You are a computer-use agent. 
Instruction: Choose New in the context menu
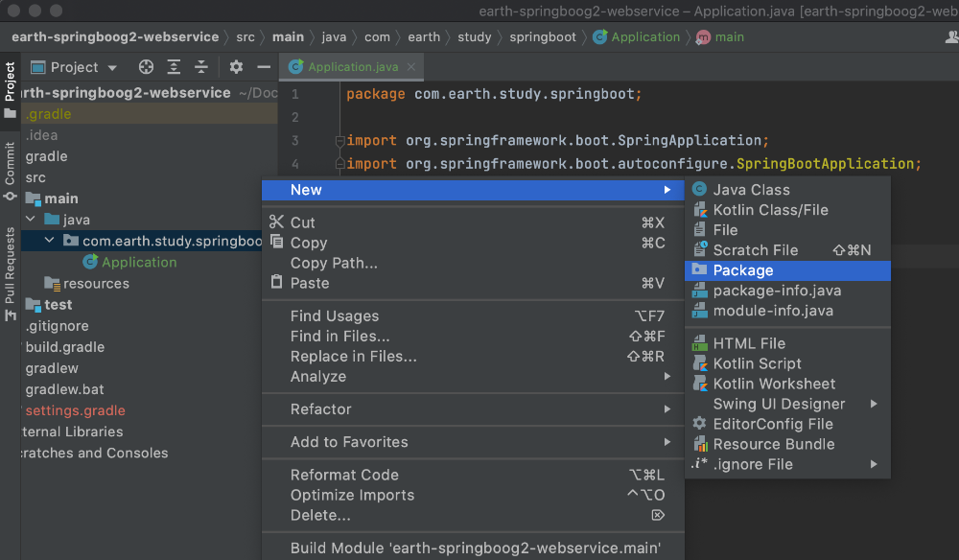473,190
